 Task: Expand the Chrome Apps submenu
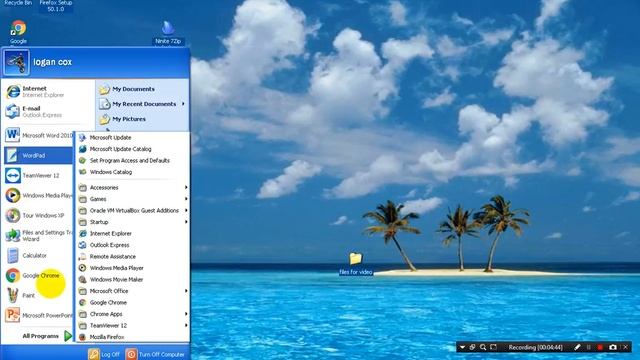click(133, 314)
